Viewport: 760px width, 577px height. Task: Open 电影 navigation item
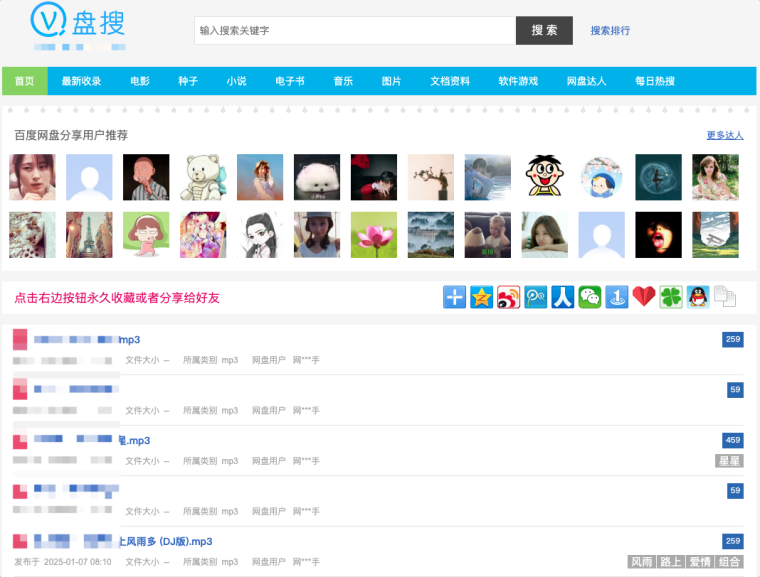point(140,81)
